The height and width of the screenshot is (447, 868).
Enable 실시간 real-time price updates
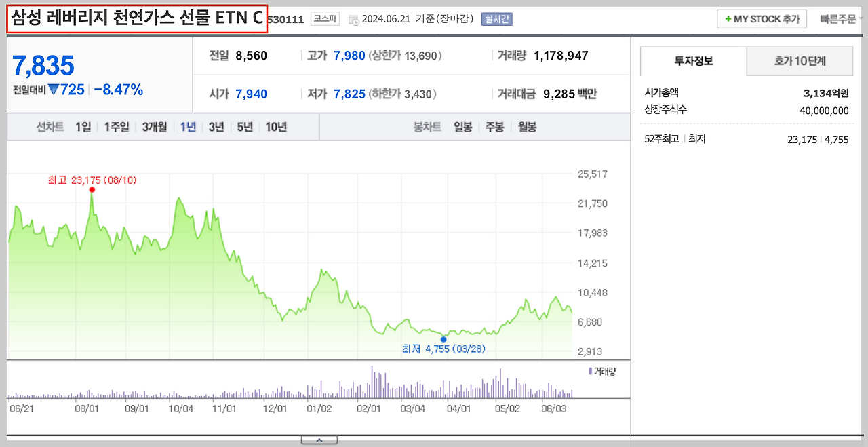tap(496, 19)
